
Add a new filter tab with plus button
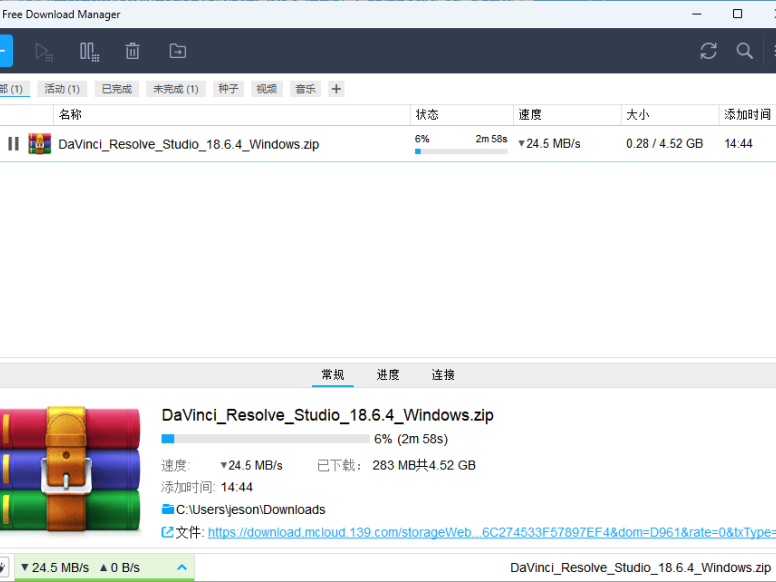click(336, 89)
